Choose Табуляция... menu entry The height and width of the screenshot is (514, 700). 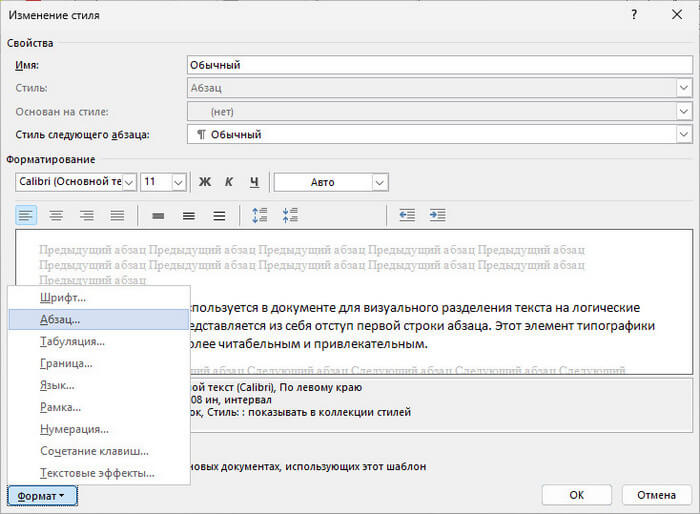[x=99, y=341]
